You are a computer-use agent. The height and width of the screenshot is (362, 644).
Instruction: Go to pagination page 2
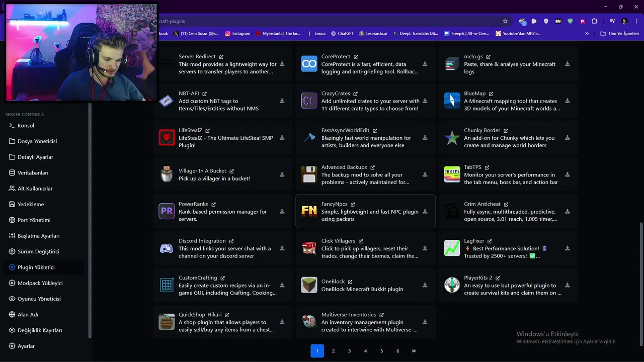(333, 351)
